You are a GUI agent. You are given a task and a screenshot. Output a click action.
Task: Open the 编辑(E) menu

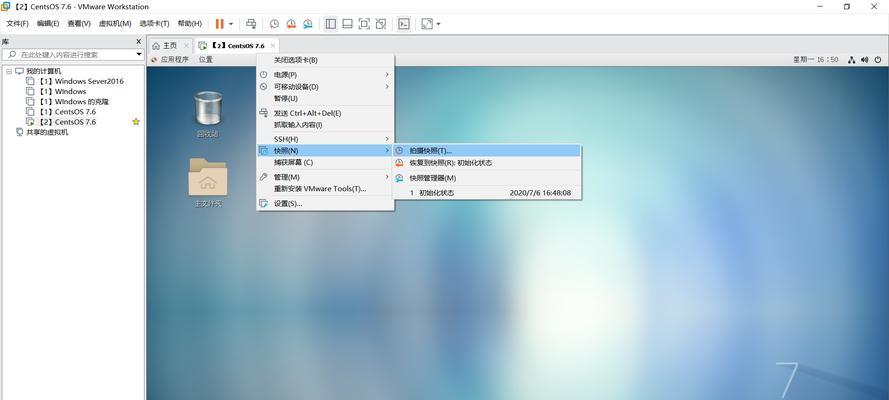[48, 24]
